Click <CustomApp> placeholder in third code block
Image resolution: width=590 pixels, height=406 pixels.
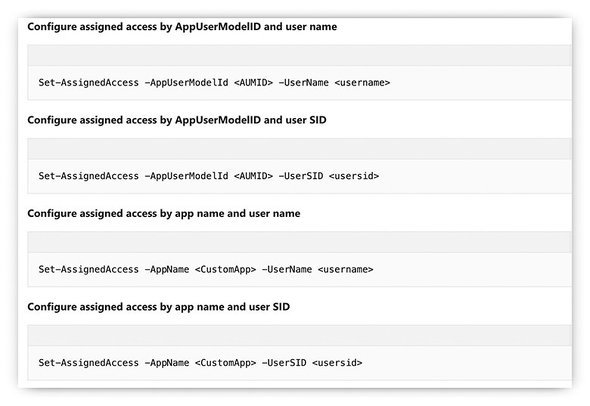coord(225,269)
